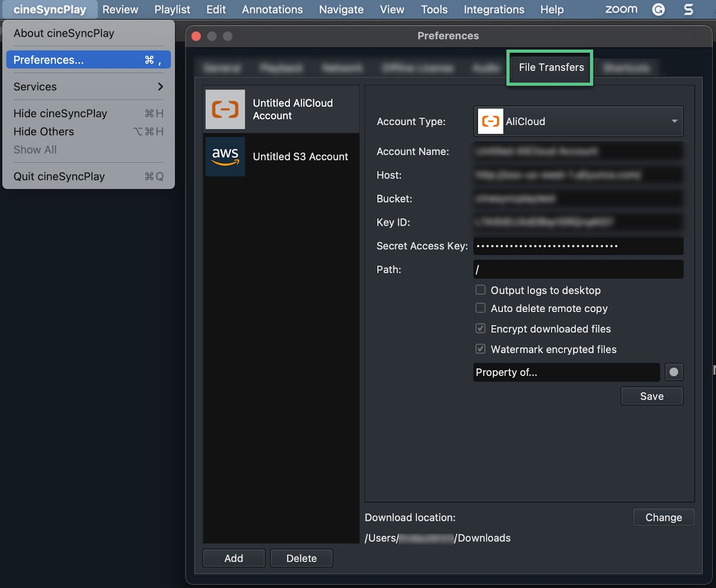This screenshot has width=716, height=588.
Task: Choose About cineSyncPlay menu item
Action: point(89,34)
